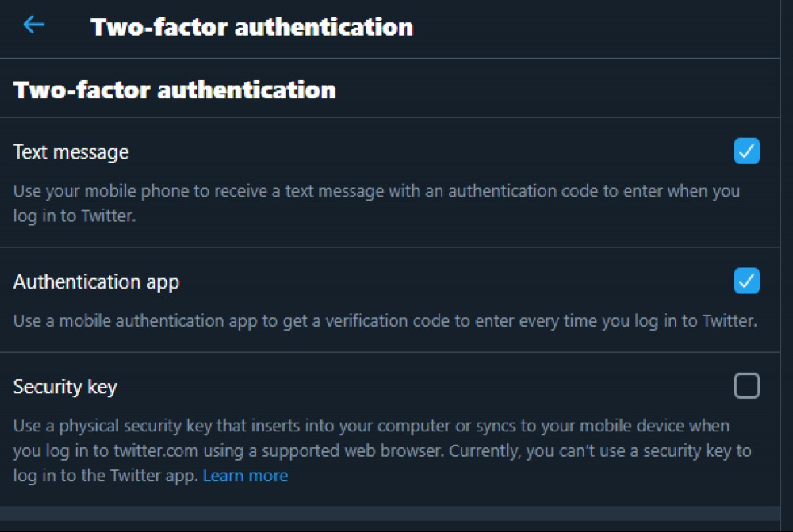Click the Authentication app label
The width and height of the screenshot is (793, 532).
coord(96,282)
